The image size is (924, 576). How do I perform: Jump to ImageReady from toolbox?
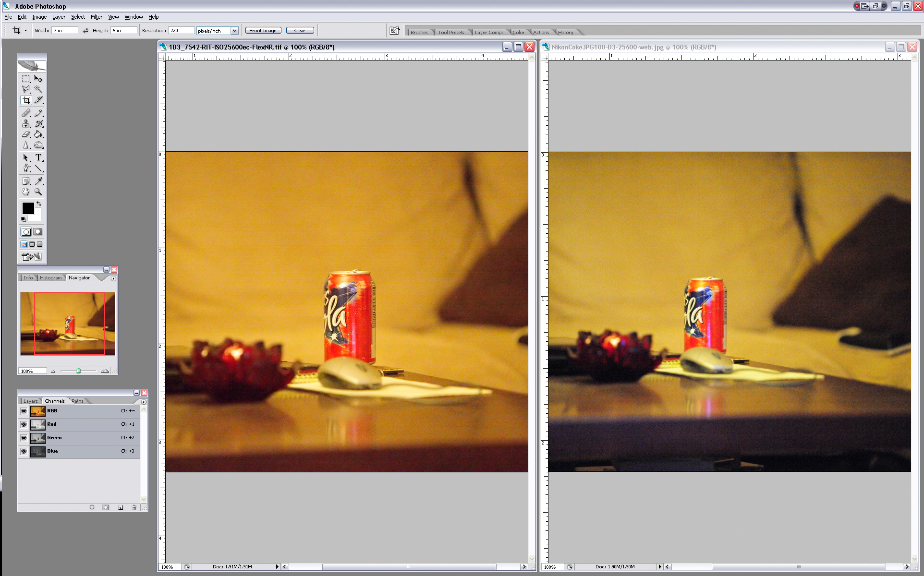tap(32, 257)
